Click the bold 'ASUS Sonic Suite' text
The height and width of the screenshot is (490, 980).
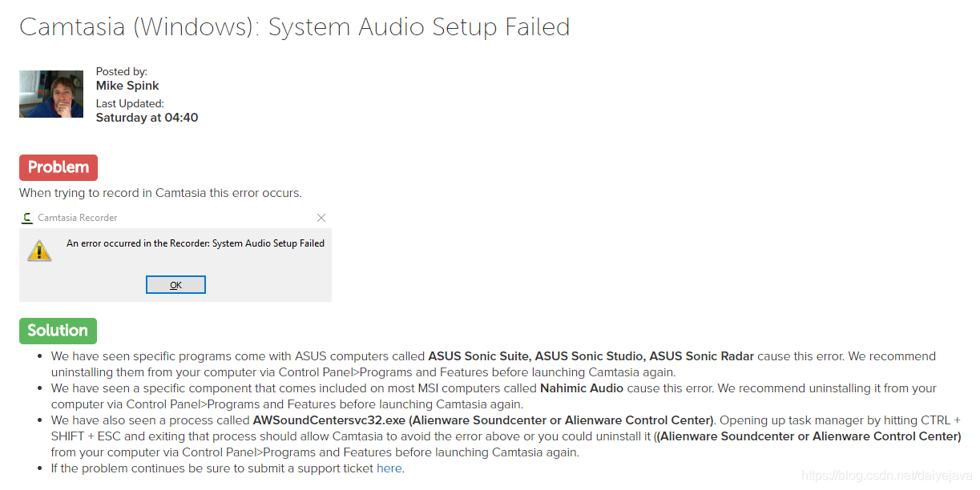479,356
